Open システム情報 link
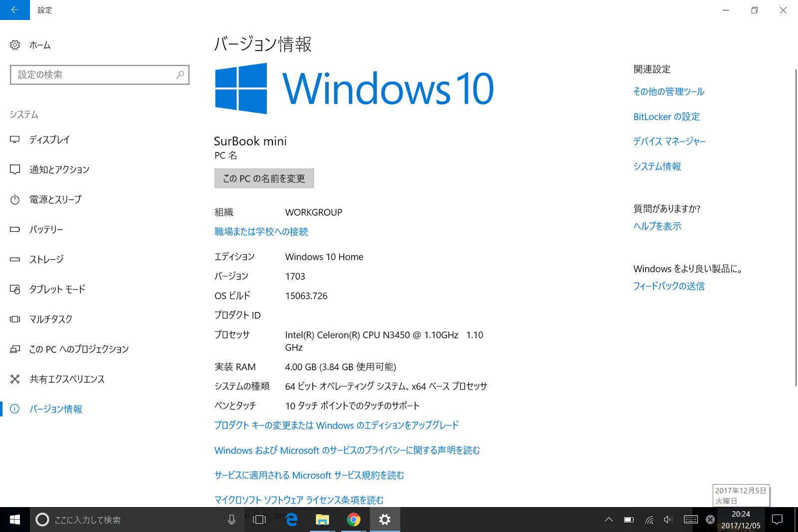 [657, 167]
